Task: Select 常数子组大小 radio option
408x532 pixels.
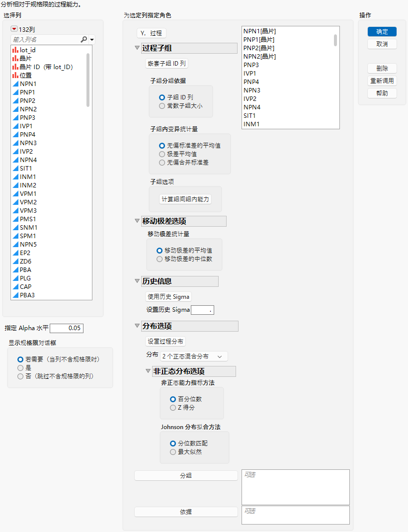Action: 162,106
